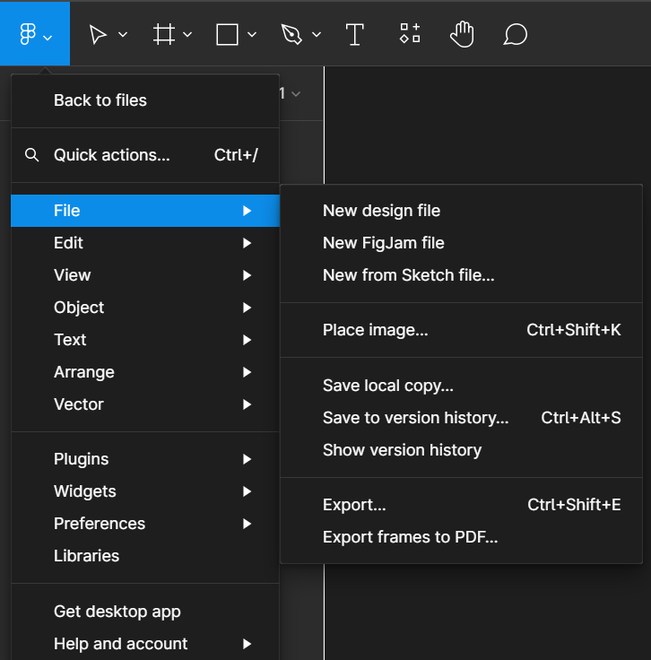Choose Export frames to PDF
This screenshot has height=660, width=651.
410,537
